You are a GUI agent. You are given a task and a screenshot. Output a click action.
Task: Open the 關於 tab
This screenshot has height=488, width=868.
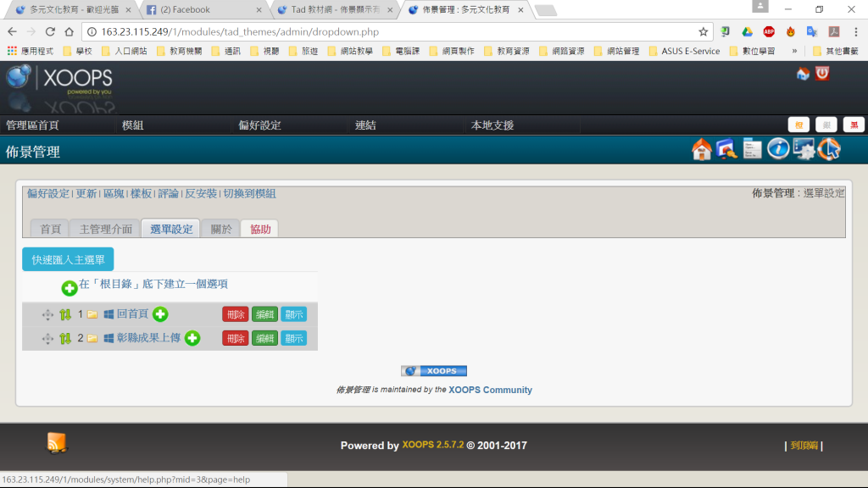coord(221,229)
